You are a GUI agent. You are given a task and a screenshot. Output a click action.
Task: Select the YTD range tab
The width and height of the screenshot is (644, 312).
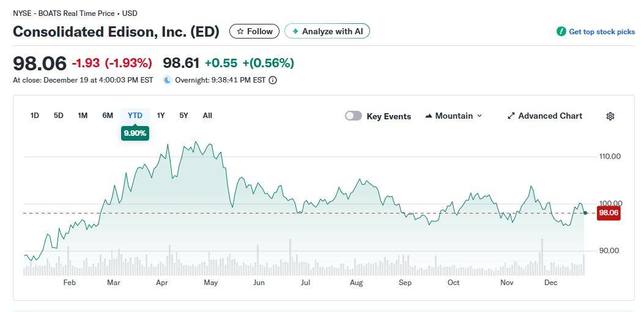pyautogui.click(x=135, y=116)
